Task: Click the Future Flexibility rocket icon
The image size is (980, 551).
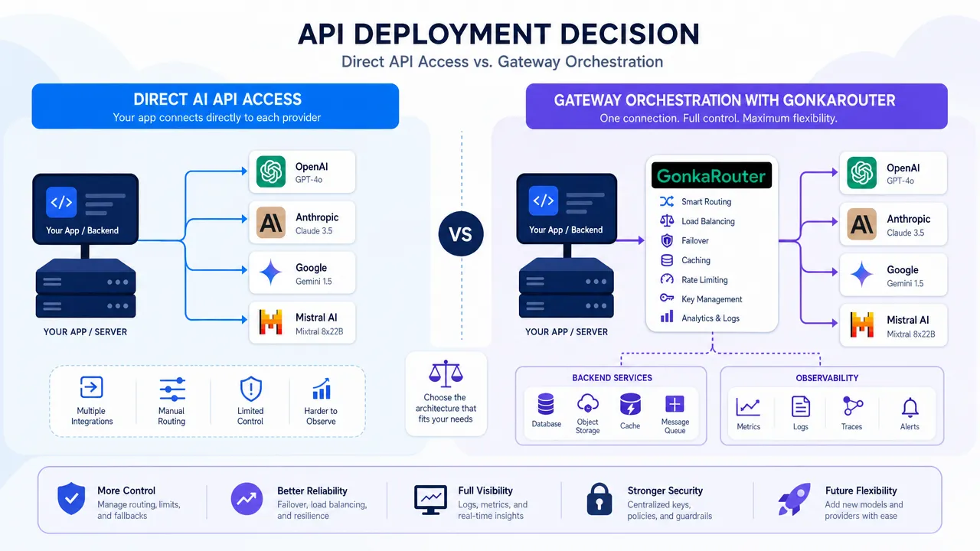Action: 794,499
